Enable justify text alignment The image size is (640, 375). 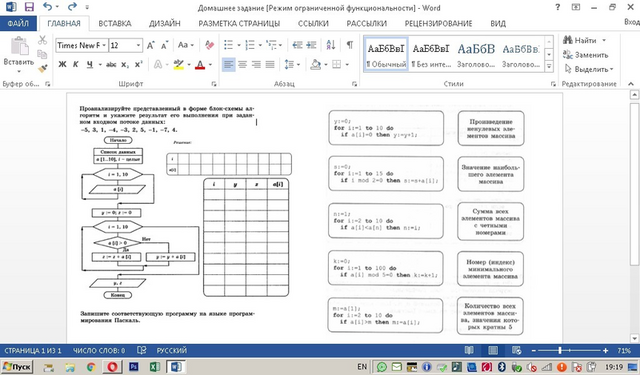click(x=270, y=64)
